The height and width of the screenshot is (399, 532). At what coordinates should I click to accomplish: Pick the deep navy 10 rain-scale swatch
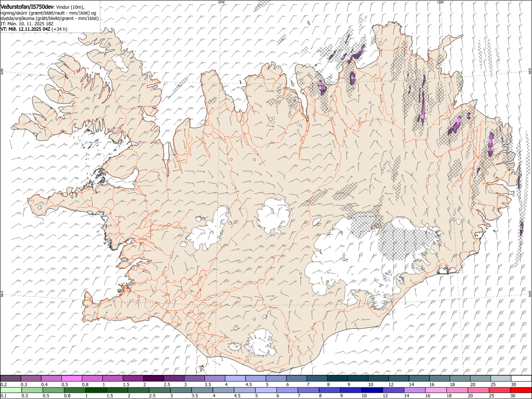pos(372,390)
